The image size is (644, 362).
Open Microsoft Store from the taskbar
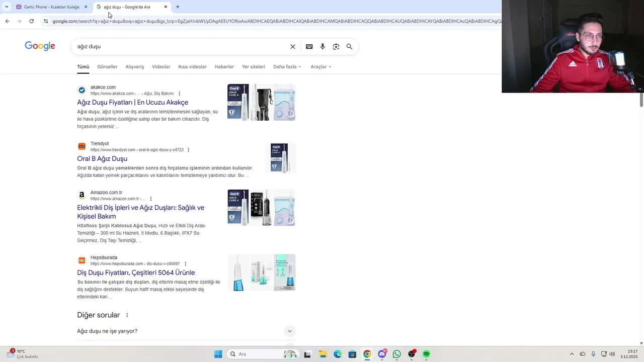point(352,354)
